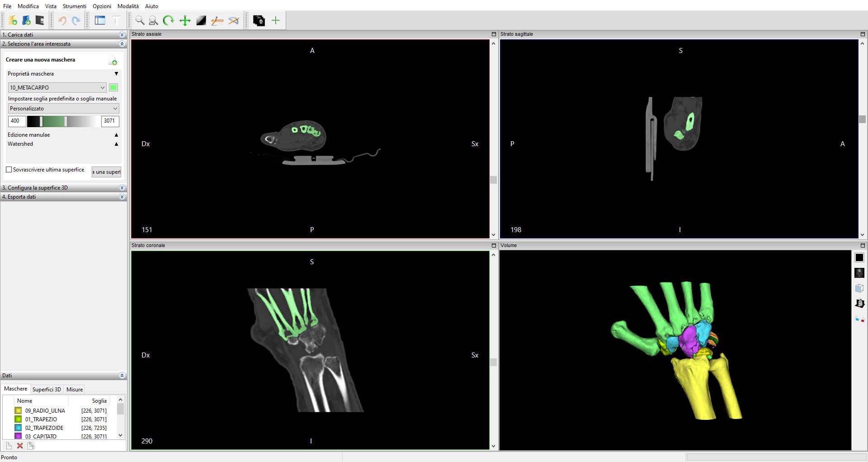Expand 3. Configura la superfice 3D panel
The height and width of the screenshot is (462, 868).
click(122, 188)
